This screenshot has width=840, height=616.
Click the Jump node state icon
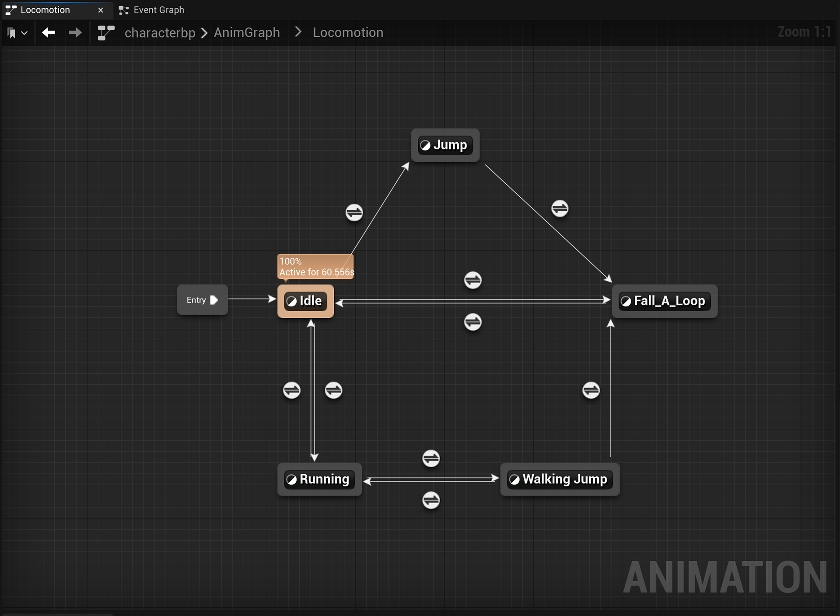(425, 145)
